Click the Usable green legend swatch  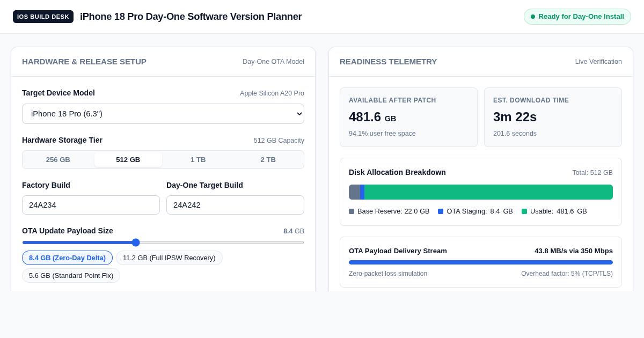[524, 211]
